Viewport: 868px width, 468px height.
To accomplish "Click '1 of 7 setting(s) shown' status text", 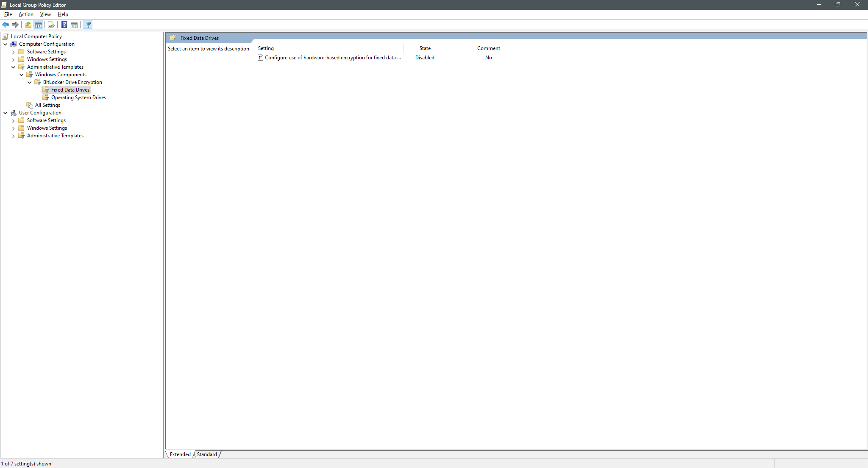I will [x=26, y=464].
